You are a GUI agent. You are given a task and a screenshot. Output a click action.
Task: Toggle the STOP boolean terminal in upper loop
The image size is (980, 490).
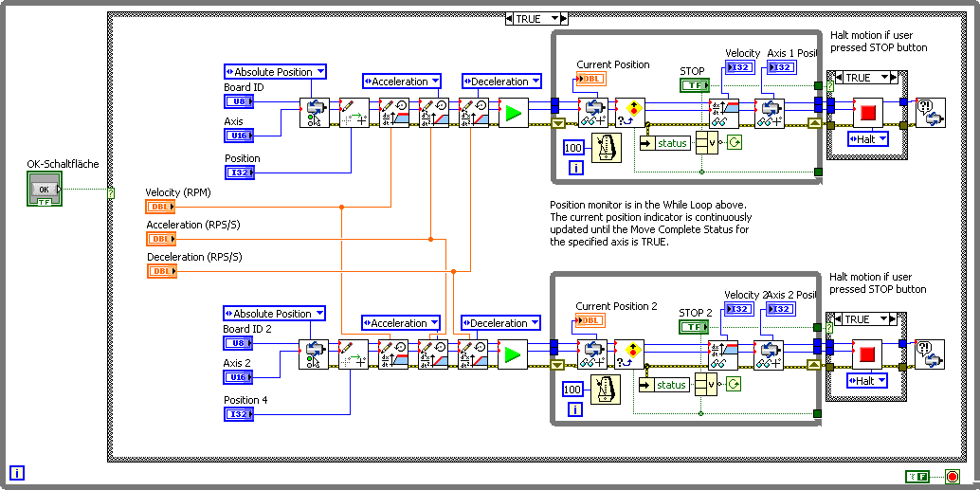[695, 84]
